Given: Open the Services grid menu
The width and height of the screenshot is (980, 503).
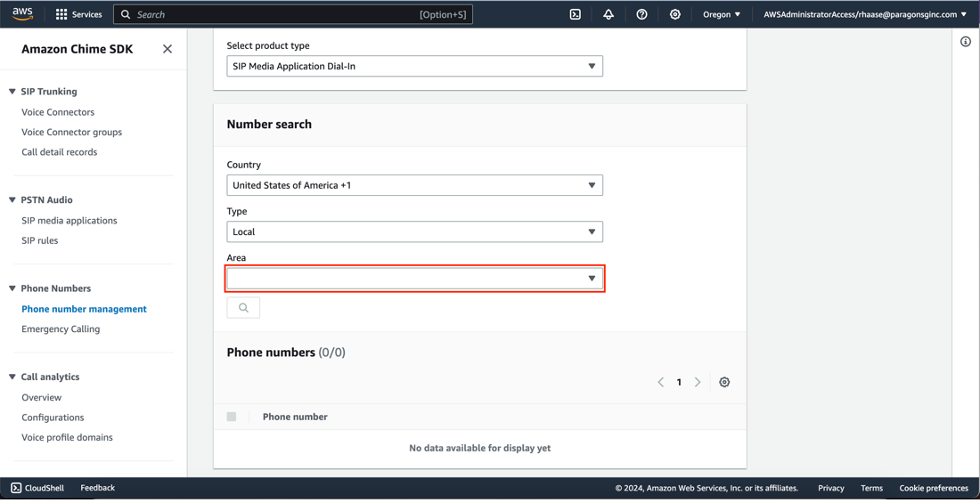Looking at the screenshot, I should 78,14.
